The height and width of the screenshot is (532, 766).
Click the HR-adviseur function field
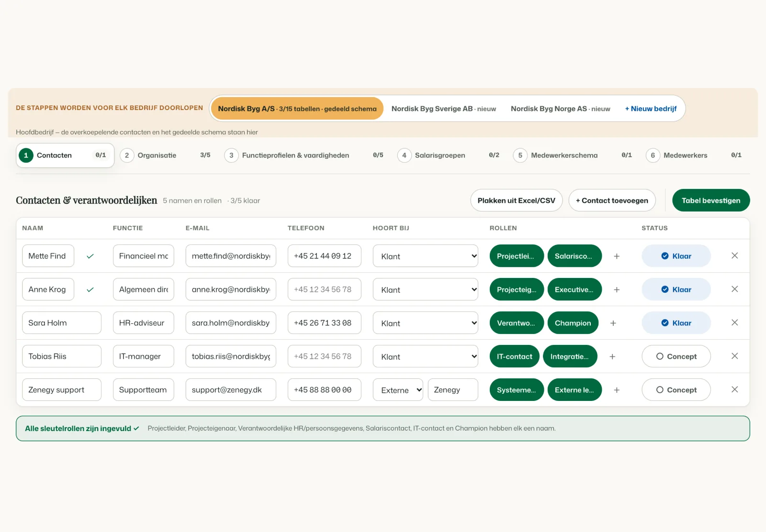[144, 323]
